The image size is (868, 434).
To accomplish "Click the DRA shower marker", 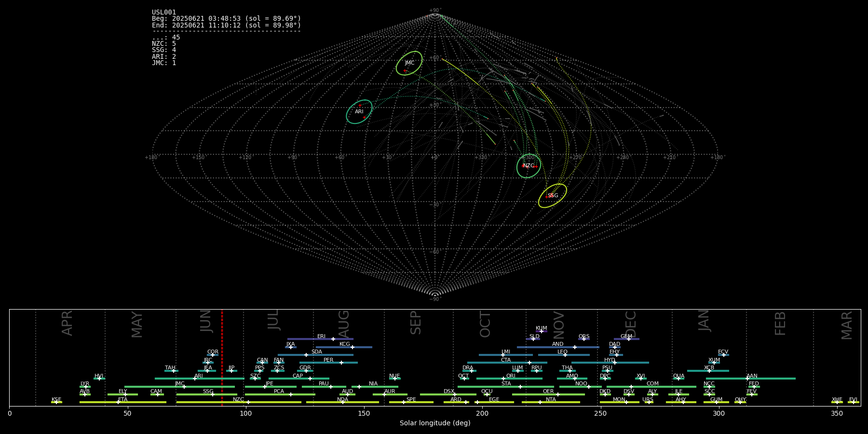I will tap(472, 371).
